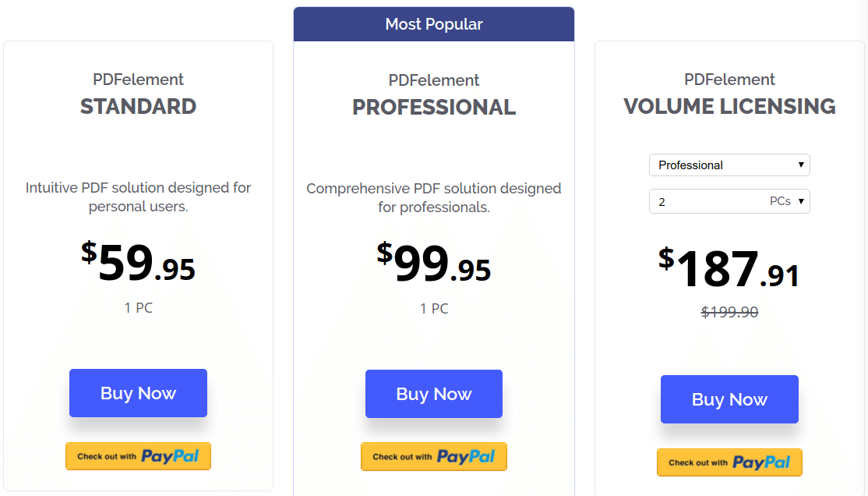Image resolution: width=868 pixels, height=496 pixels.
Task: Click the 1 PC label under $99.95
Action: tap(433, 309)
